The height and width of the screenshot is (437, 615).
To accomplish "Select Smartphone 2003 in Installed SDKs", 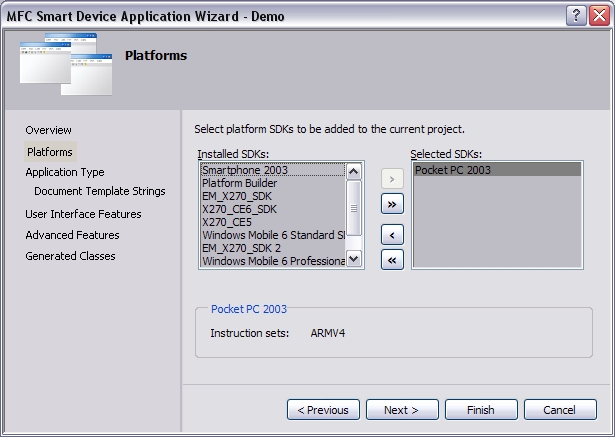I will click(x=273, y=170).
